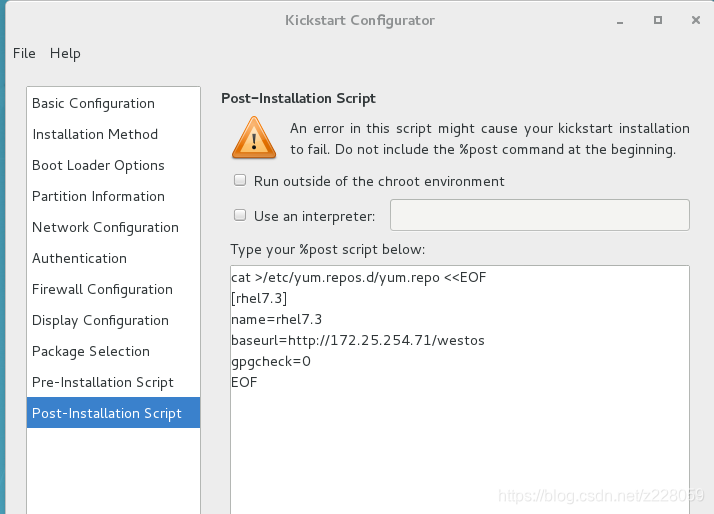The image size is (714, 514).
Task: Show the Network Configuration page
Action: pyautogui.click(x=105, y=227)
